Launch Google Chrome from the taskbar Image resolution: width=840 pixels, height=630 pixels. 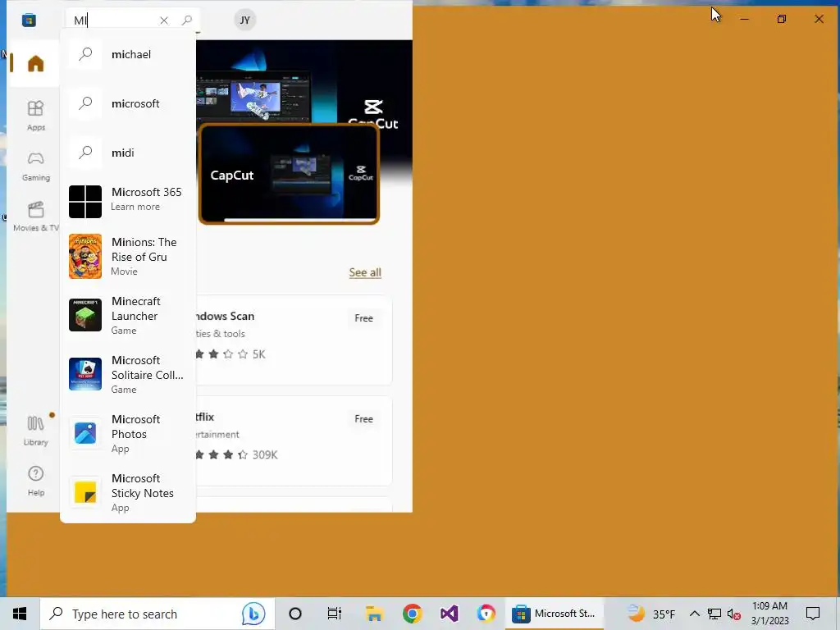pyautogui.click(x=412, y=614)
